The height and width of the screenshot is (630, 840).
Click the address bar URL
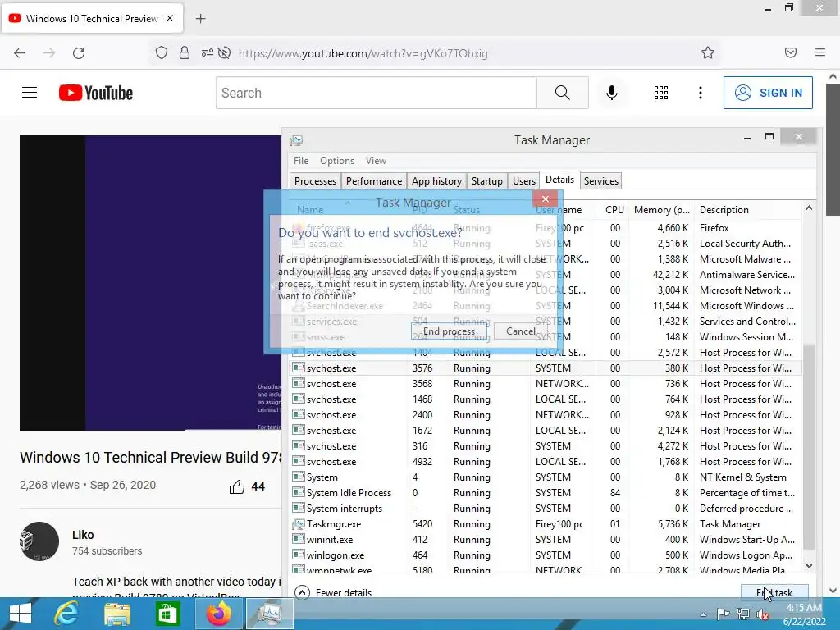(363, 53)
